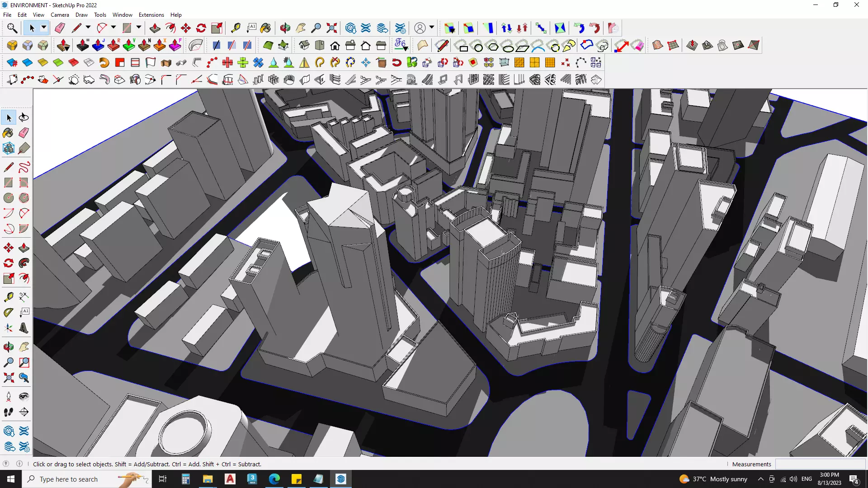Open the Select tool dropdown arrow
Image resolution: width=868 pixels, height=488 pixels.
pyautogui.click(x=44, y=28)
